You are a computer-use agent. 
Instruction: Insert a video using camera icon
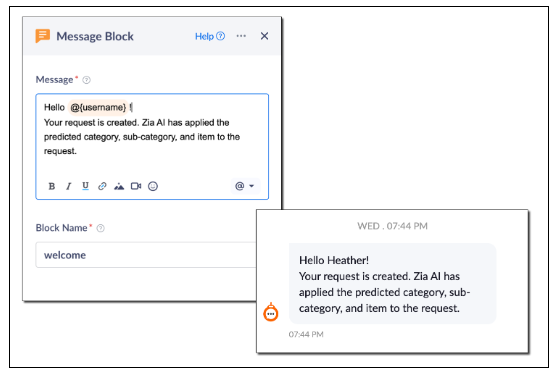click(136, 186)
